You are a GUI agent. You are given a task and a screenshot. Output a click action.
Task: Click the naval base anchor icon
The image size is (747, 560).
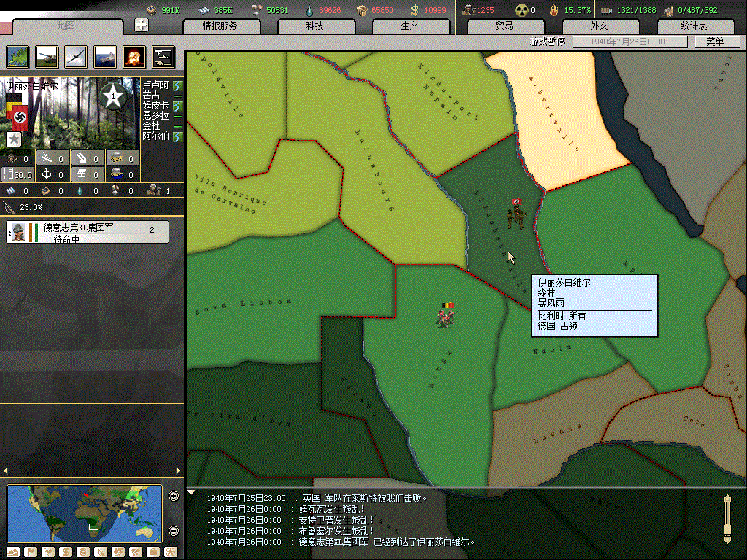(x=47, y=174)
